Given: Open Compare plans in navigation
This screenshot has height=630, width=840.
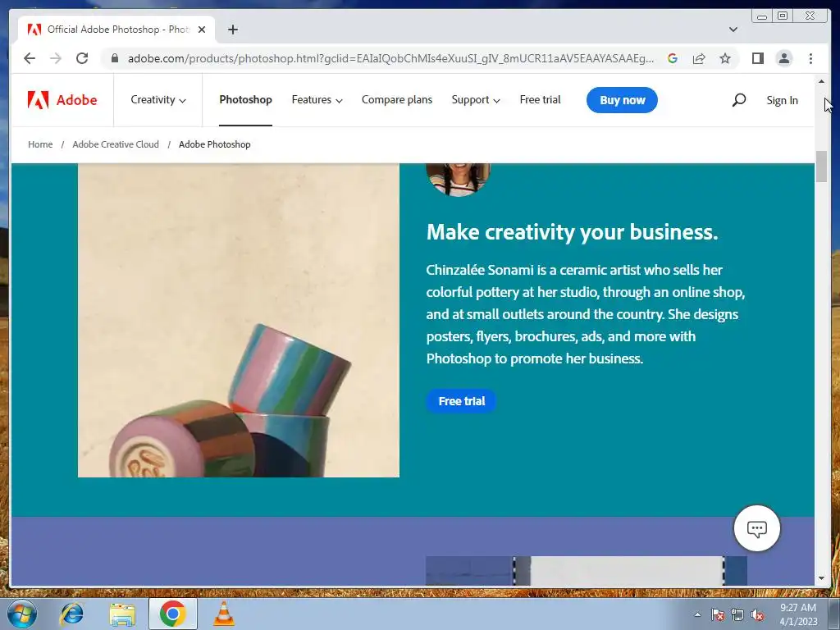Looking at the screenshot, I should 397,100.
